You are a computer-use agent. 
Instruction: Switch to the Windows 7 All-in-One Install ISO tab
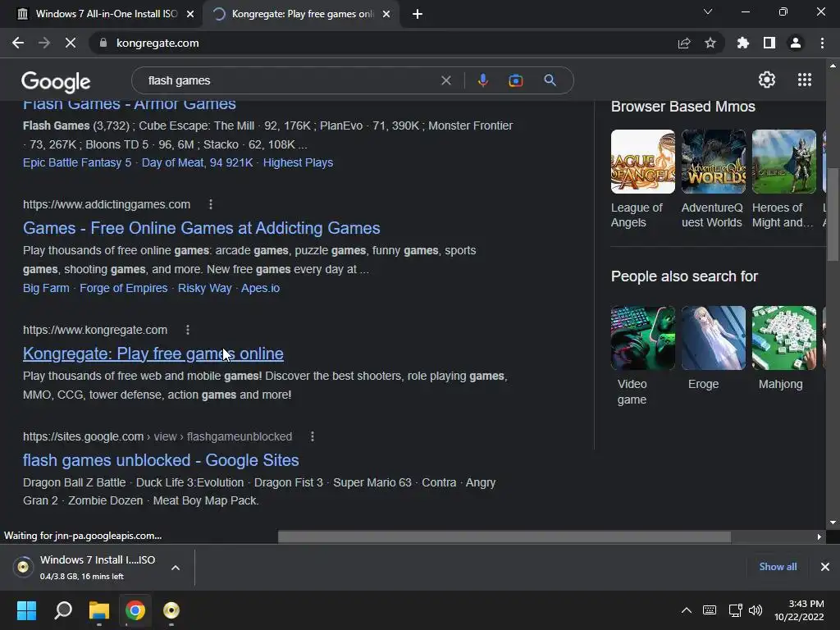pyautogui.click(x=102, y=14)
